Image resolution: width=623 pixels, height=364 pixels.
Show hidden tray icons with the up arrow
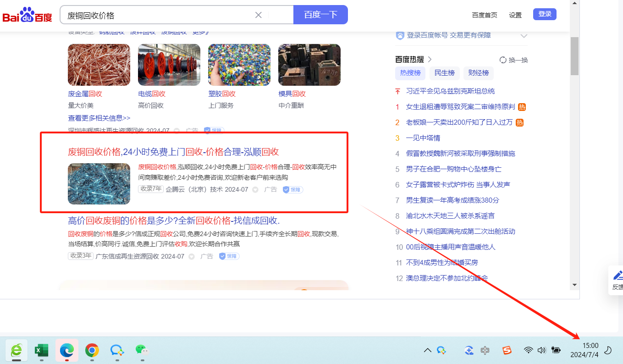[427, 351]
